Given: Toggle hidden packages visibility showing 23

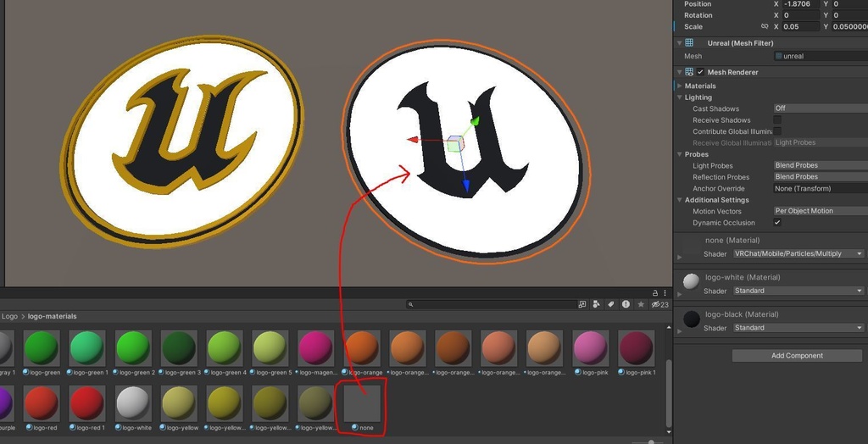Looking at the screenshot, I should [659, 304].
